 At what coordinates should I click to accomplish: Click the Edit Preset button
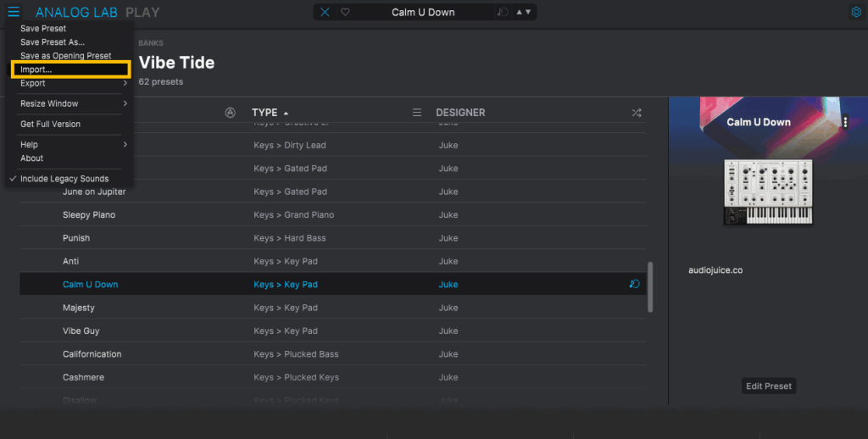[768, 386]
